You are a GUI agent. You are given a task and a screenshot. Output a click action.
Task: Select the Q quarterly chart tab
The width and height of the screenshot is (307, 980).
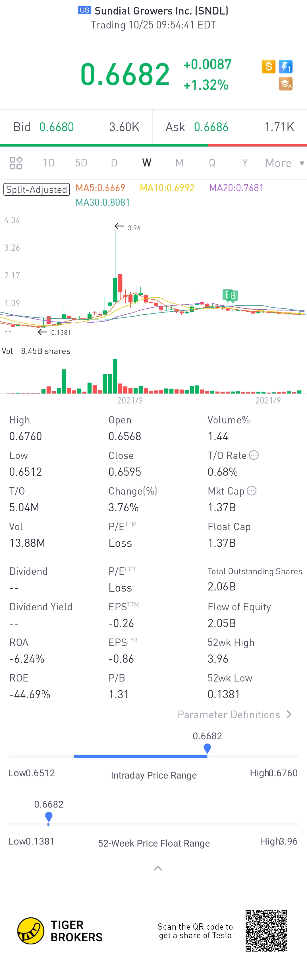[212, 163]
